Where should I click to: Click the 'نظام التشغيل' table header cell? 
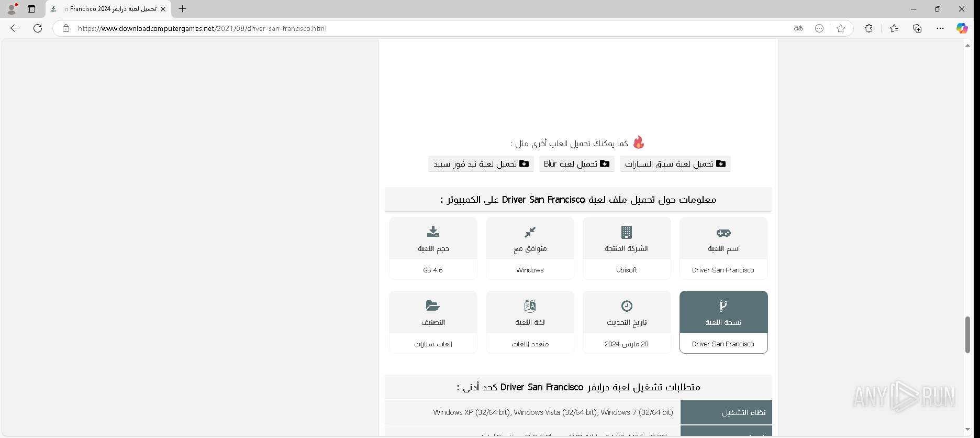[726, 412]
